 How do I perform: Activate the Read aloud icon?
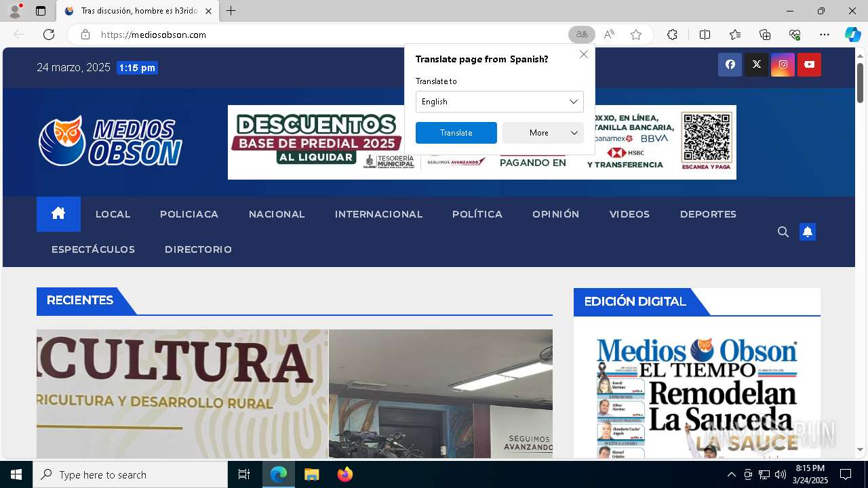pos(609,35)
